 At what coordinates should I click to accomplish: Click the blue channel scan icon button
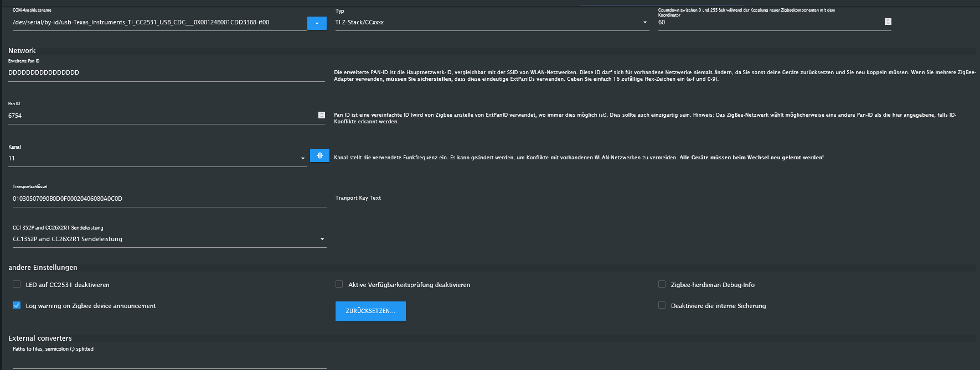319,156
